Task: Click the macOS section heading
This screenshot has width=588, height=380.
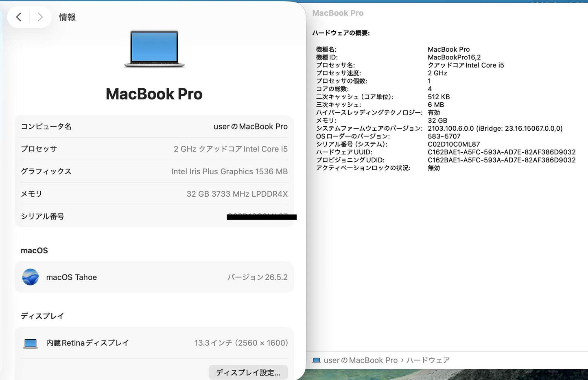Action: (x=34, y=250)
